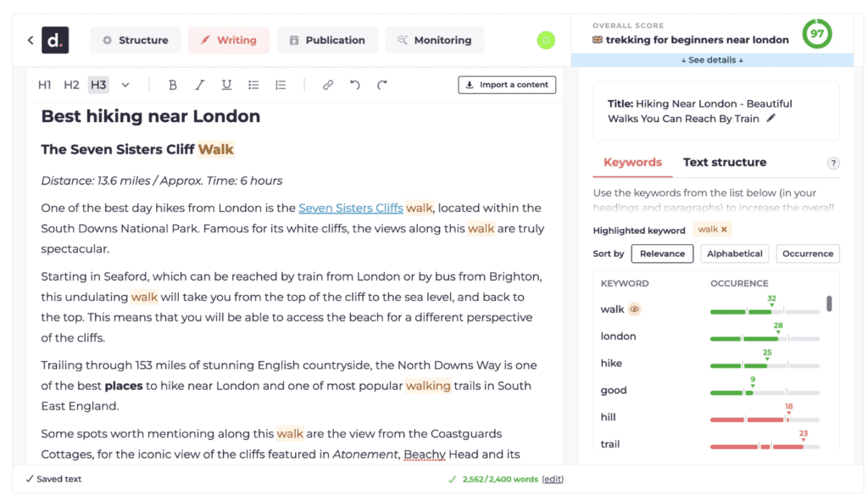Image resolution: width=868 pixels, height=501 pixels.
Task: Click the Import a content button
Action: [507, 85]
